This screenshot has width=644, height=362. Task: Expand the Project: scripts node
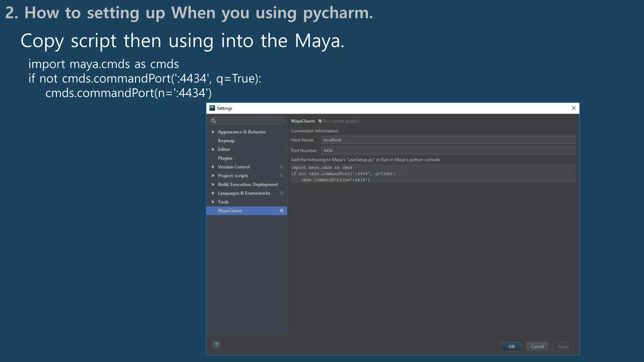(x=213, y=176)
